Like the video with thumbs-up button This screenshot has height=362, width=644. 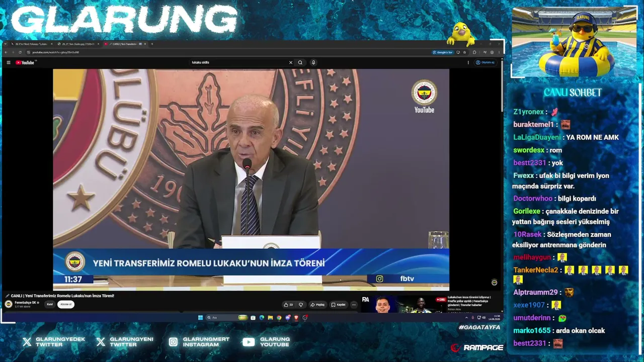(288, 305)
